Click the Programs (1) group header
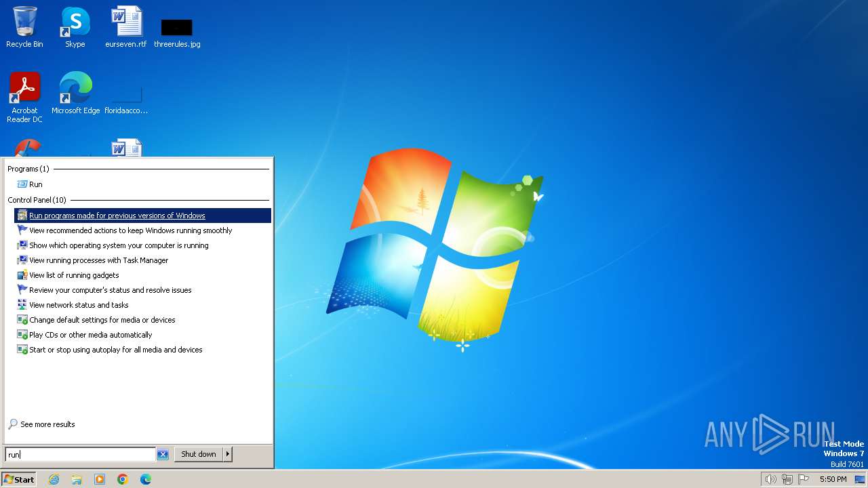 (x=28, y=169)
